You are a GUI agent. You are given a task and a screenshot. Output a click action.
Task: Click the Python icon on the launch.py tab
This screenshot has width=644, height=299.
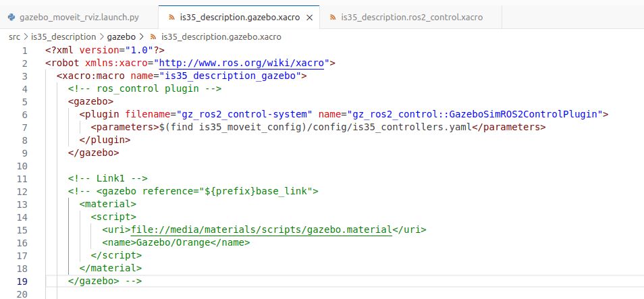coord(11,16)
